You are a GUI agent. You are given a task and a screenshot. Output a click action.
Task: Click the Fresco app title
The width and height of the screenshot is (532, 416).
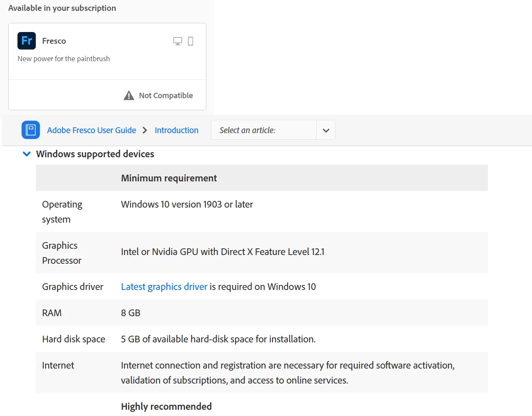tap(54, 41)
